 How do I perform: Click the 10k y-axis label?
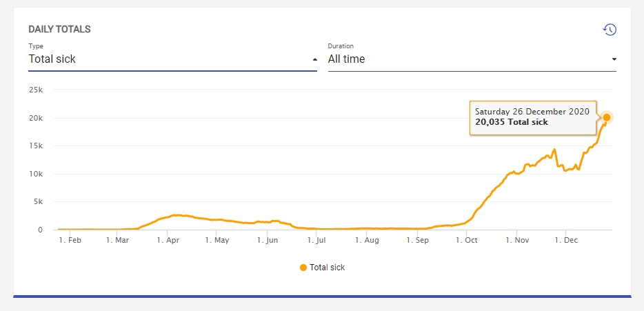tap(35, 174)
